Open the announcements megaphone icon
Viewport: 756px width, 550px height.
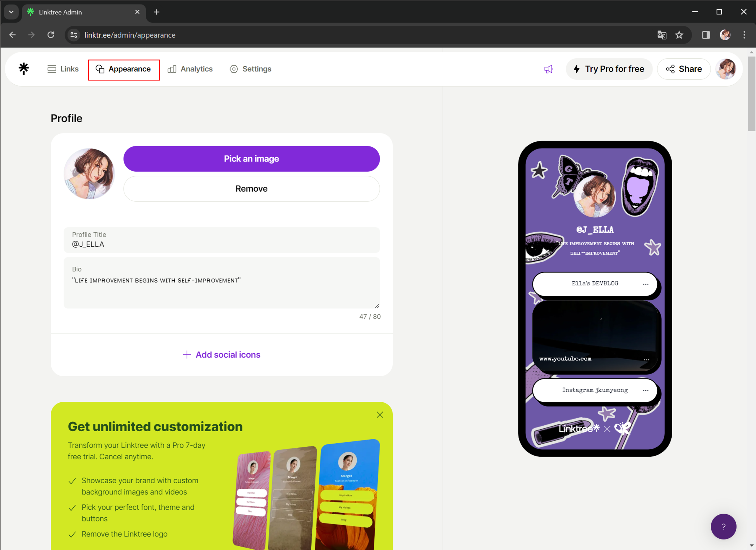(548, 69)
